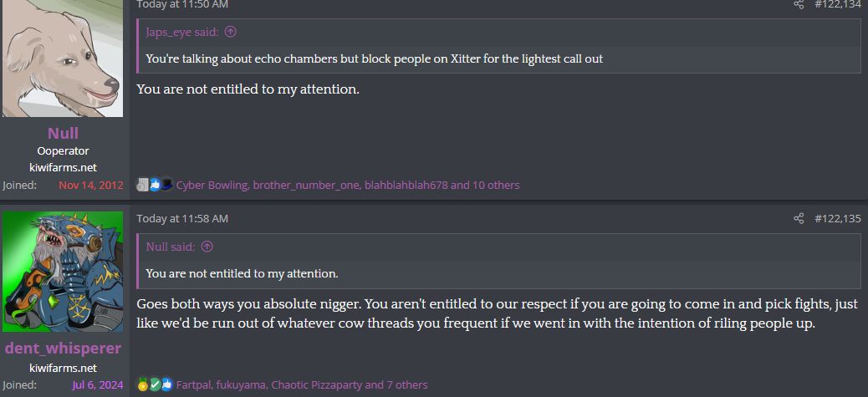868x397 pixels.
Task: Open permalink for post #122,135
Action: [x=838, y=218]
